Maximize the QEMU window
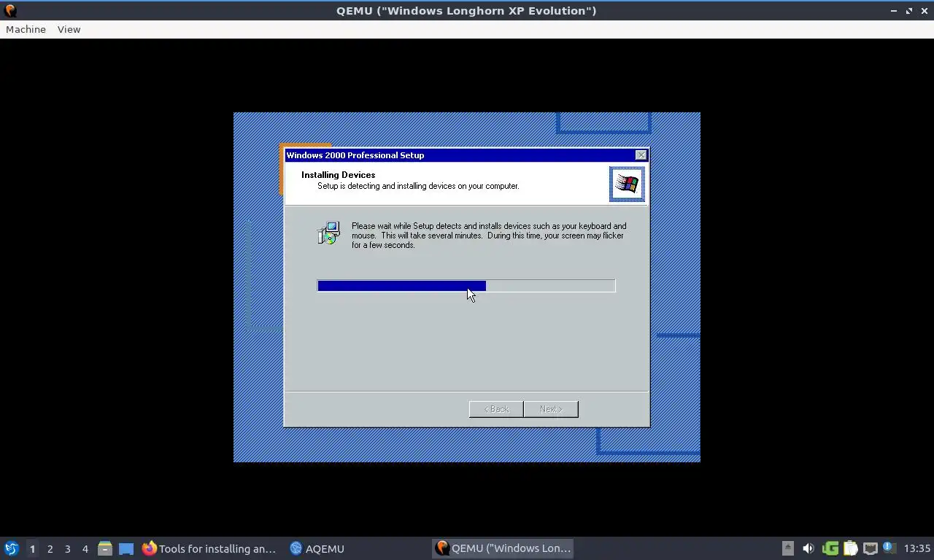934x560 pixels. point(909,11)
